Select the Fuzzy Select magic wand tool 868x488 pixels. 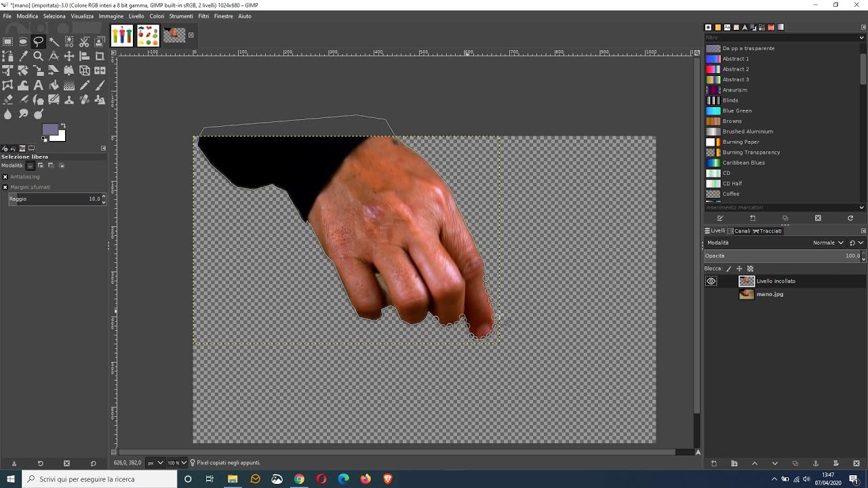click(x=54, y=41)
